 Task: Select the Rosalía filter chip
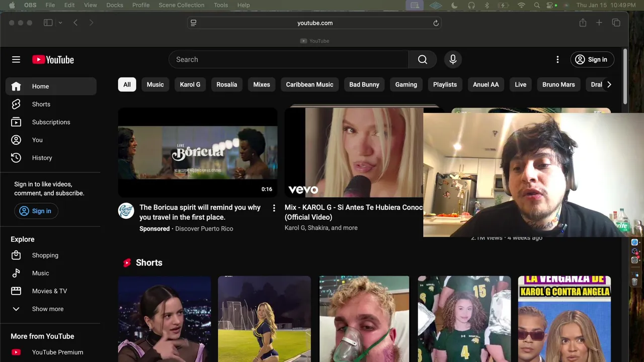pos(226,84)
